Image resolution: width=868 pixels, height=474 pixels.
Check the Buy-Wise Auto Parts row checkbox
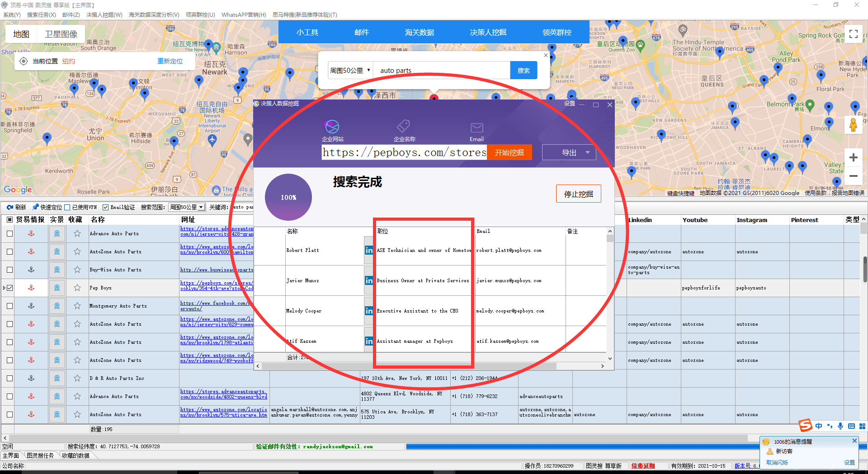pos(9,270)
